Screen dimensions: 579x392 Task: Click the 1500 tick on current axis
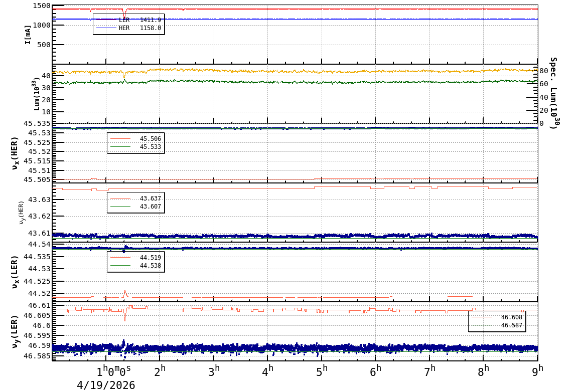tap(41, 6)
